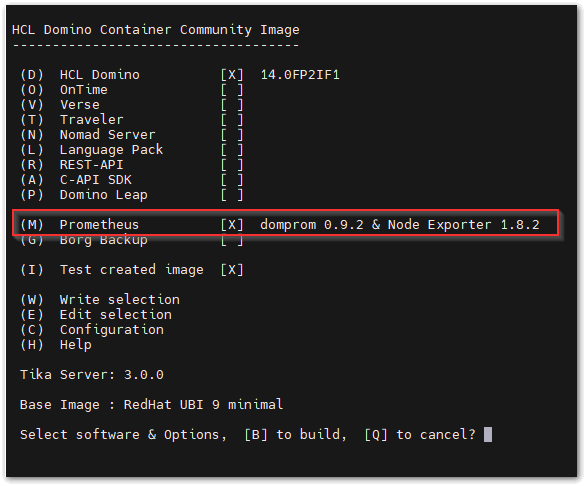Image resolution: width=586 pixels, height=486 pixels.
Task: Click the Tika Server: 3.0.0 line
Action: pyautogui.click(x=92, y=375)
